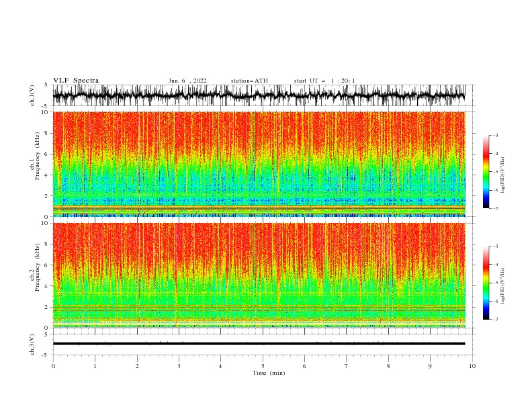Click the 'VLF Spectra' title text
532x411 pixels.
[x=76, y=81]
